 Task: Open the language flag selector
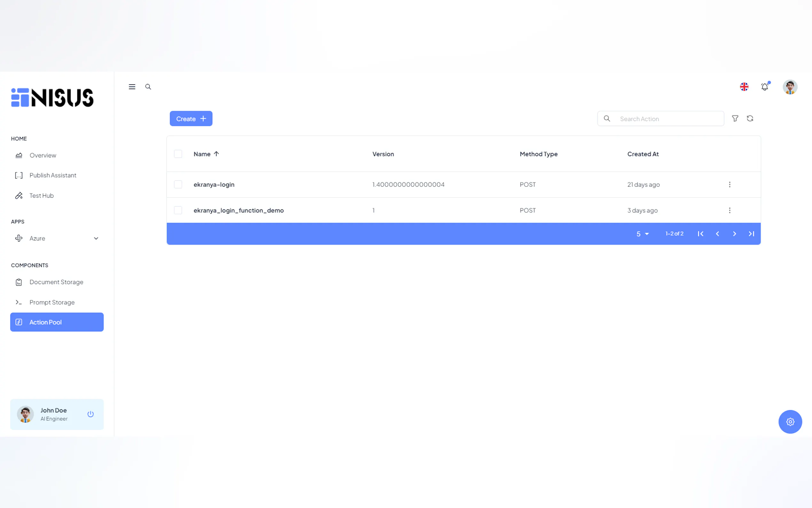coord(744,87)
